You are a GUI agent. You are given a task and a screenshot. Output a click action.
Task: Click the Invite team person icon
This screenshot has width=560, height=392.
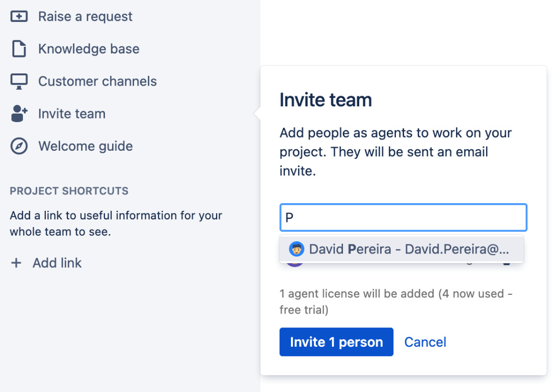click(17, 113)
